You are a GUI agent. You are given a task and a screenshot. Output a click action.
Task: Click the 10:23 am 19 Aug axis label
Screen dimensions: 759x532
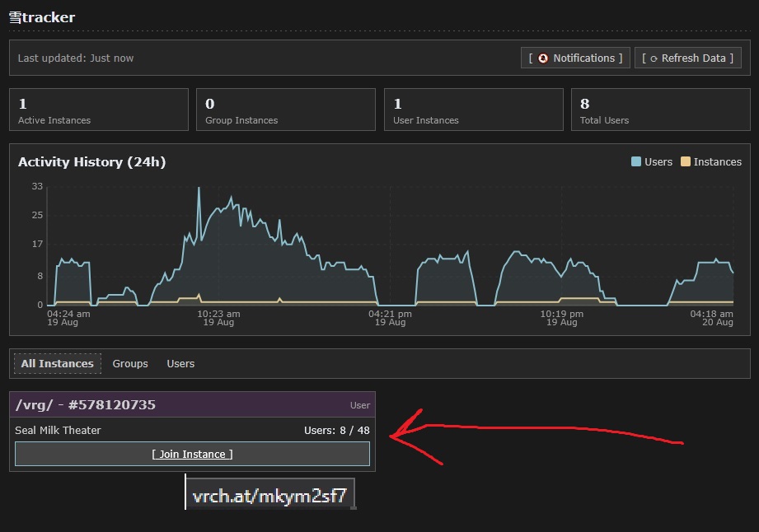218,318
